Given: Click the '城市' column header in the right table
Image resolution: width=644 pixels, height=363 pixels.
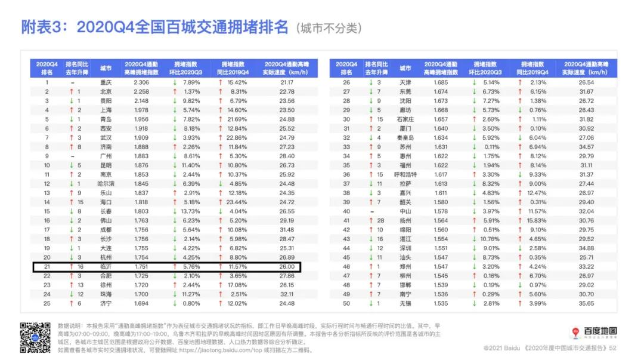Looking at the screenshot, I should click(405, 68).
